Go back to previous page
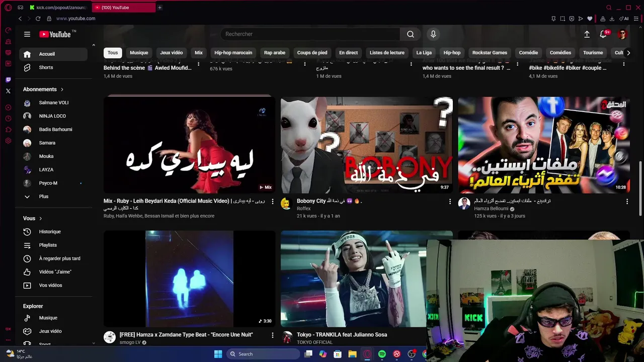This screenshot has width=644, height=362. click(x=20, y=19)
